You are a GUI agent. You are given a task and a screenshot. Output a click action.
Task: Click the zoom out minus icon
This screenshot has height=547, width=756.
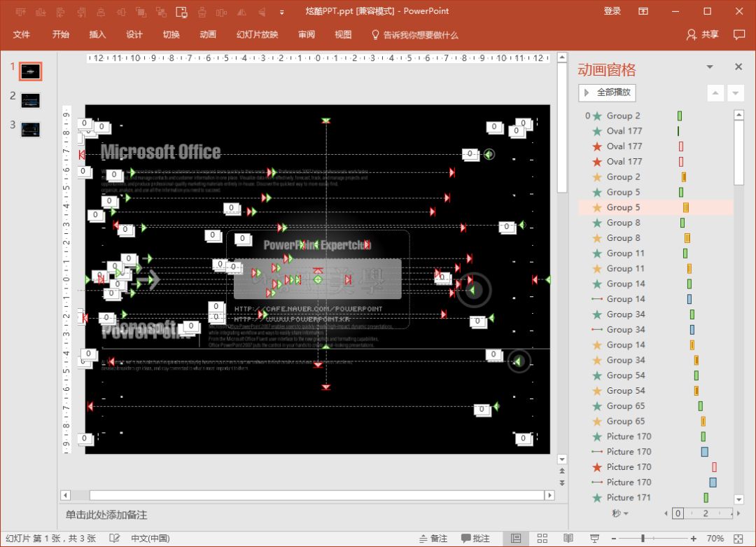tap(615, 539)
